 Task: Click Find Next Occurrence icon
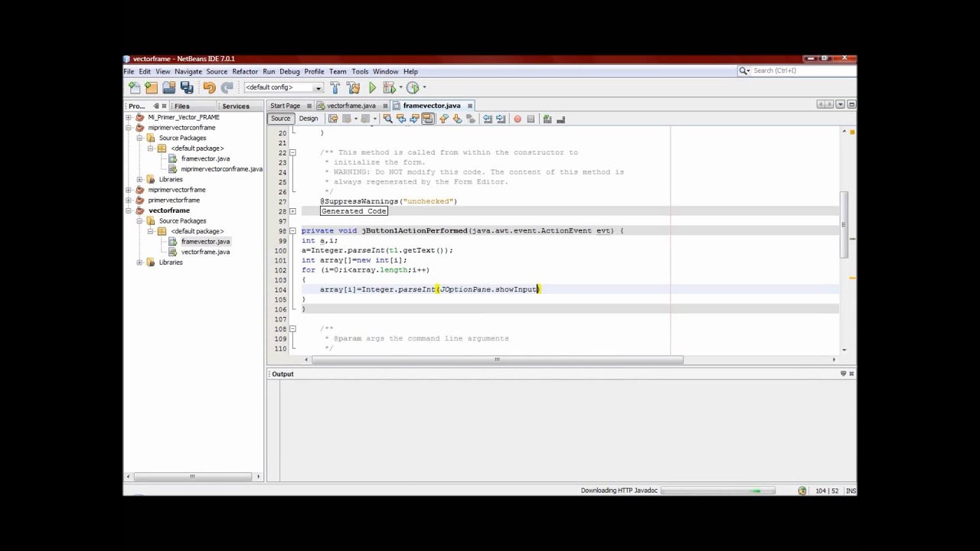(x=414, y=119)
